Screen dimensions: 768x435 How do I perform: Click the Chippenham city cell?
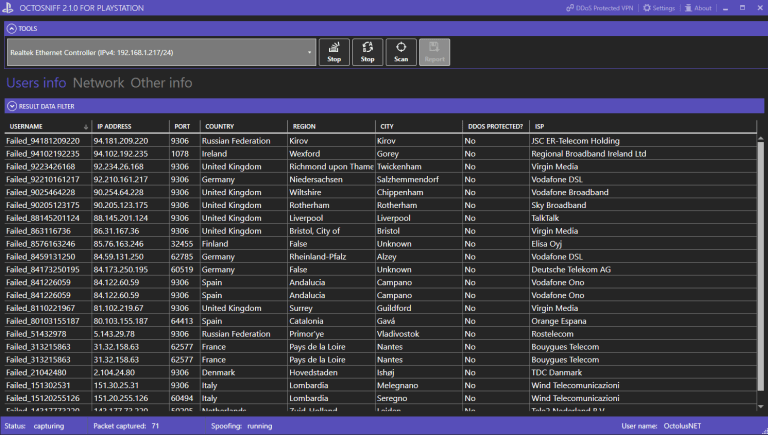tap(400, 193)
